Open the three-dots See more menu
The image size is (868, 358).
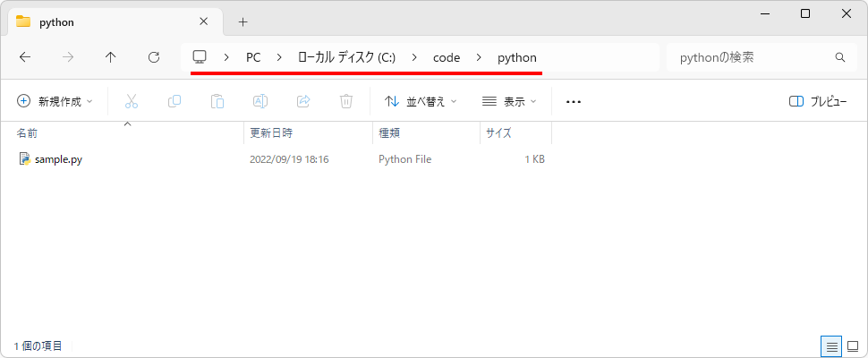click(x=574, y=102)
